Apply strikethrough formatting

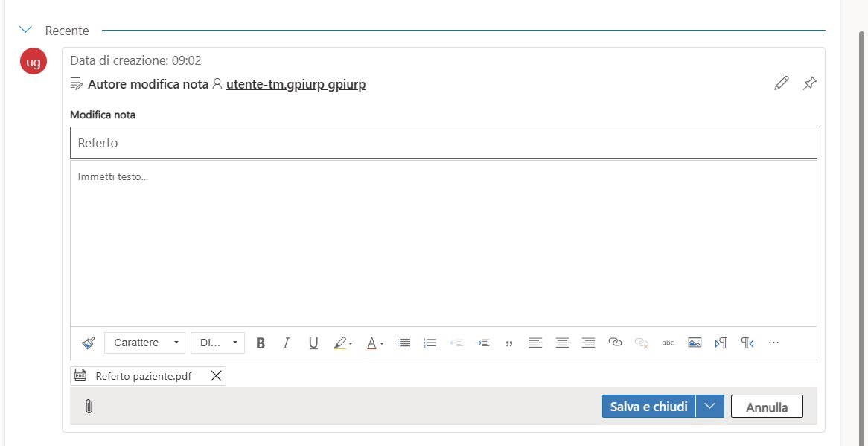668,343
